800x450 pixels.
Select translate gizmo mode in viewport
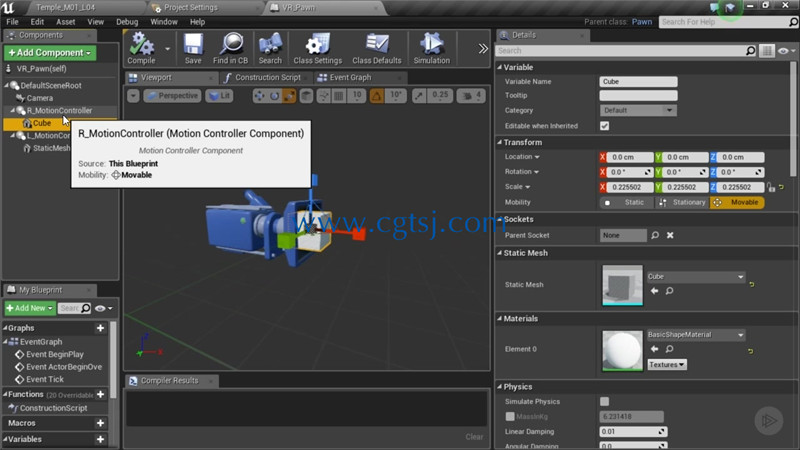tap(260, 96)
